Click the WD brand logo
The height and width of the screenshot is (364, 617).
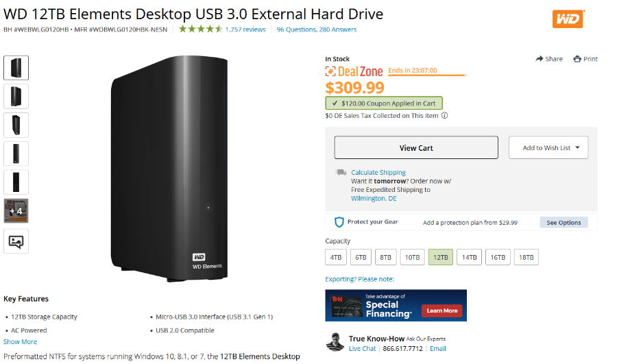(568, 19)
